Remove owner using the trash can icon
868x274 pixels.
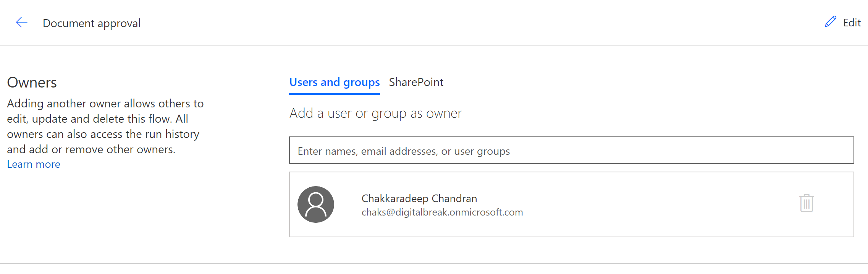click(806, 203)
